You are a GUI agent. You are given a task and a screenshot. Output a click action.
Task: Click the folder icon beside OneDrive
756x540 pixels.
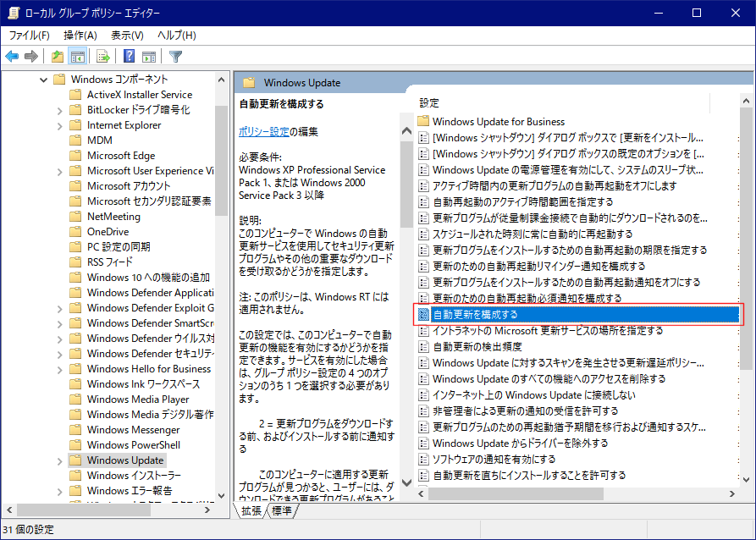[75, 231]
